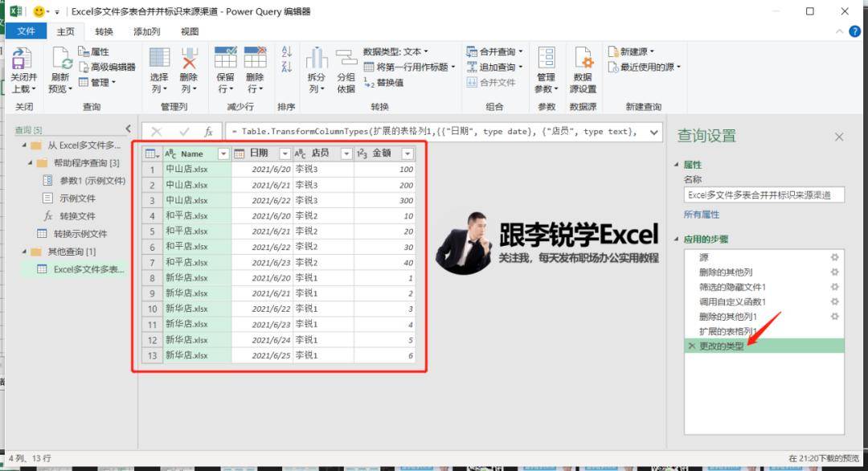Sort descending with the Z-A icon

pos(286,67)
